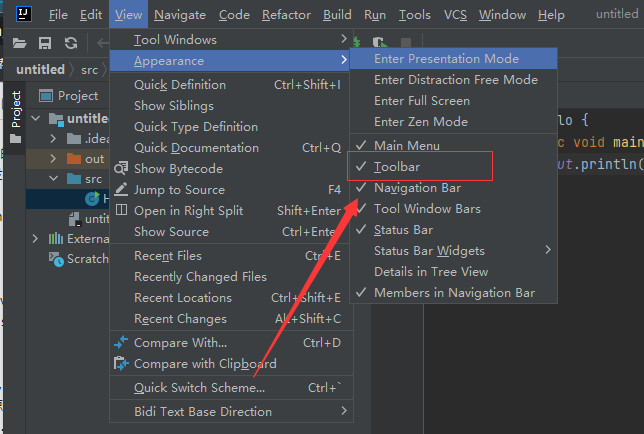Expand the Bidi Text Base Direction submenu
644x434 pixels.
click(x=232, y=411)
